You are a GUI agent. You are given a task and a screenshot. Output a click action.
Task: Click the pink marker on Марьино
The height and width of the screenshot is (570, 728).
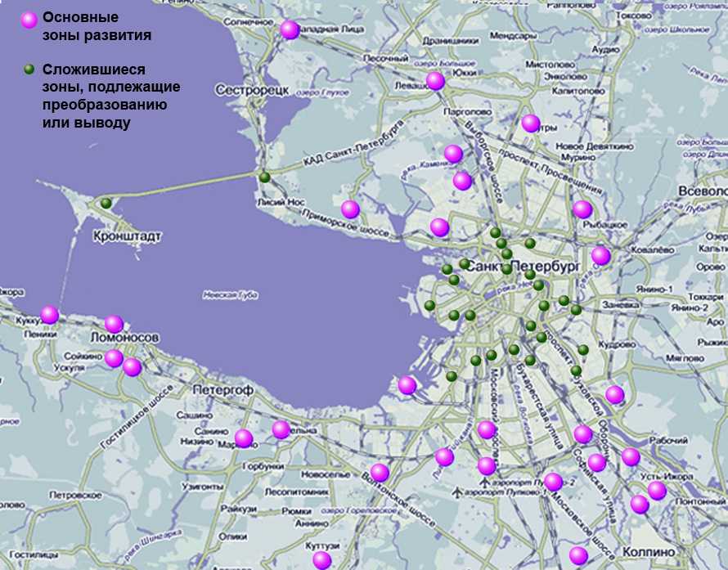tap(244, 438)
